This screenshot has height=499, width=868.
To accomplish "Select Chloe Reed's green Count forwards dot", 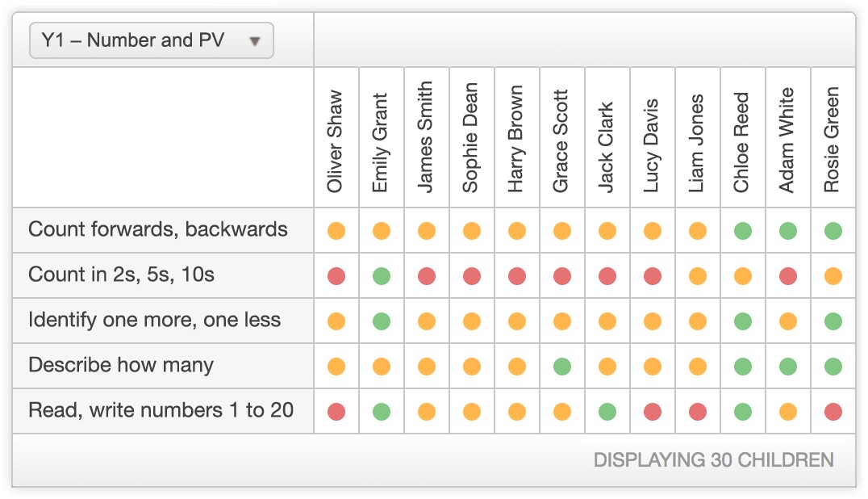I will [x=743, y=230].
